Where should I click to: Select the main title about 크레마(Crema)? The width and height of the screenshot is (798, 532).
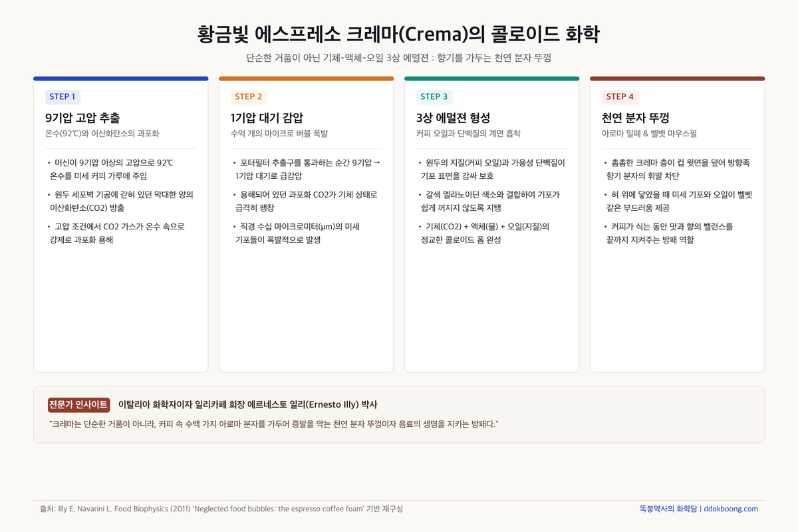pos(399,34)
